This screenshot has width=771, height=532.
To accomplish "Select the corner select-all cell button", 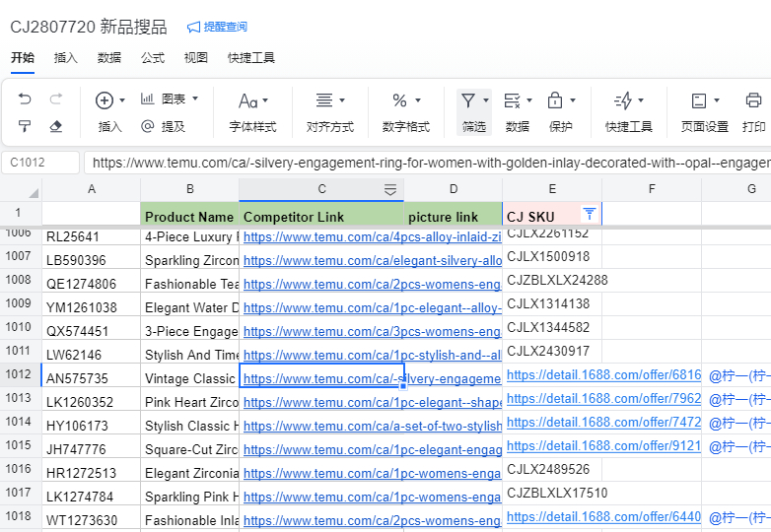I will 21,189.
